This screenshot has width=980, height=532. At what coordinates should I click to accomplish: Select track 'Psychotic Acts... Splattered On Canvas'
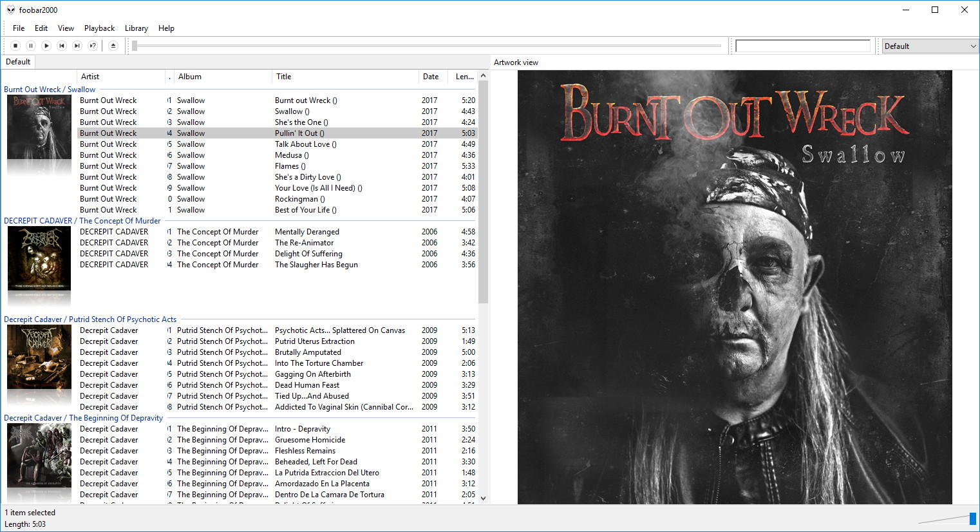click(x=277, y=330)
